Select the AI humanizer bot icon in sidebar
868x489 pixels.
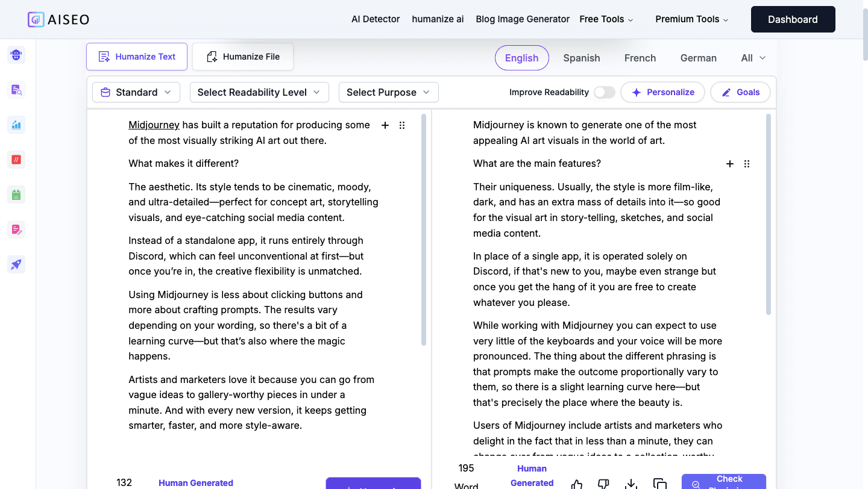click(x=16, y=55)
